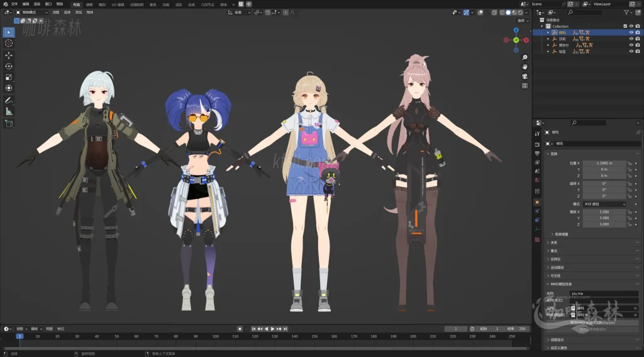
Task: Toggle eye visibility of second outliner object
Action: [631, 38]
